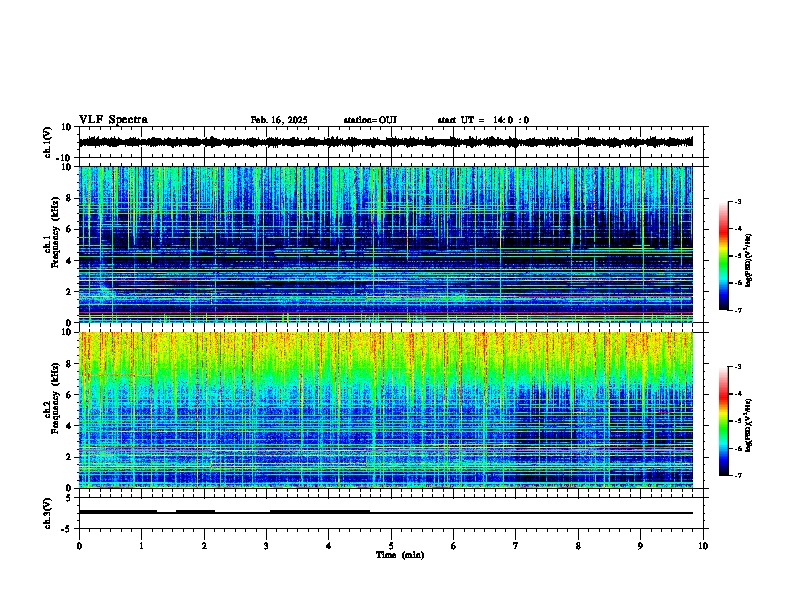Click the 'ch.3(V)' axis label

coord(48,514)
